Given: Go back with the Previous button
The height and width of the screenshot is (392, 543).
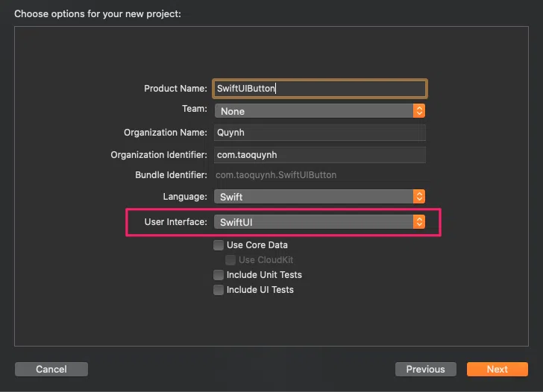Looking at the screenshot, I should pos(426,369).
